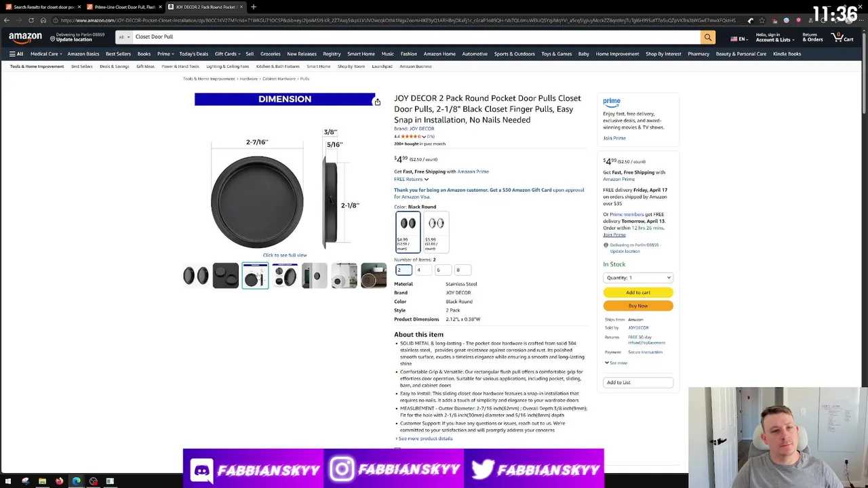Click Buy Now button

pos(638,306)
